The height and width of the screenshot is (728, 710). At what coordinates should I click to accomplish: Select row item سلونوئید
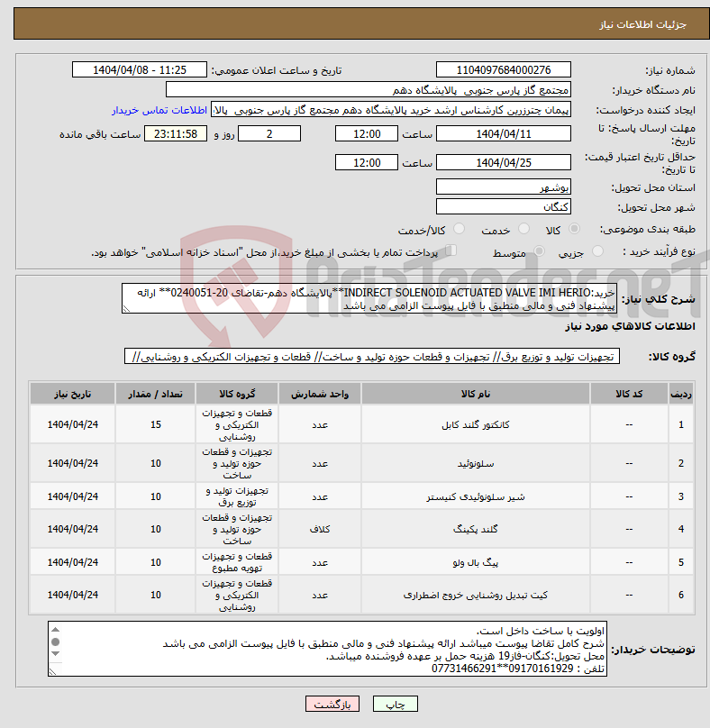pos(476,463)
